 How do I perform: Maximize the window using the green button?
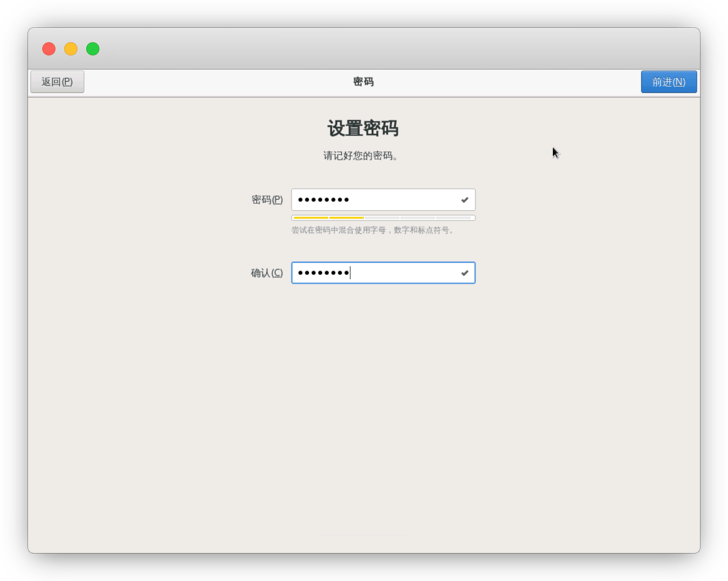(93, 49)
